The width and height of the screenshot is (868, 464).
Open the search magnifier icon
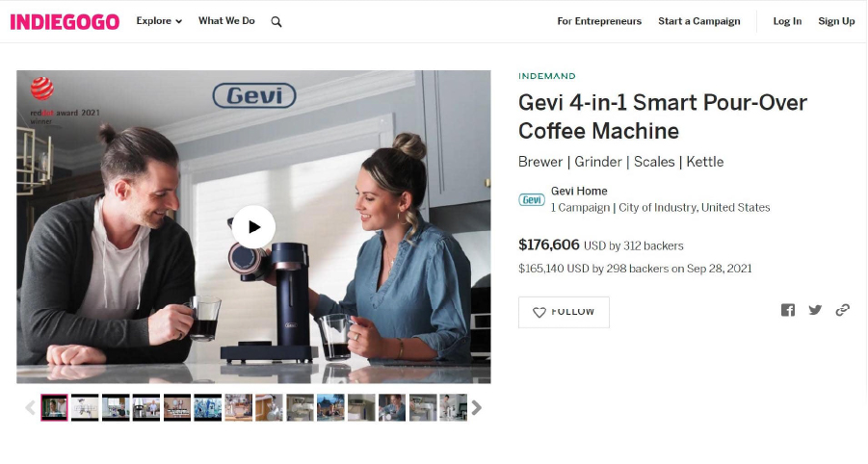tap(276, 21)
